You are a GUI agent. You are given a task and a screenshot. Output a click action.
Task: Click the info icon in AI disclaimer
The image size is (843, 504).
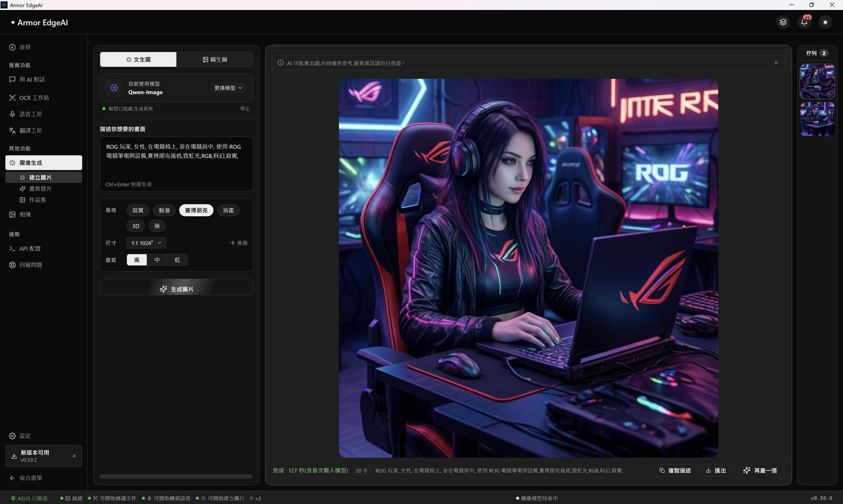(x=281, y=63)
